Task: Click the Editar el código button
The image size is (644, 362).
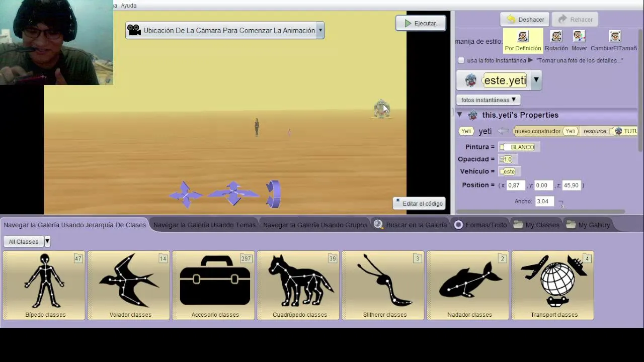Action: (x=419, y=204)
